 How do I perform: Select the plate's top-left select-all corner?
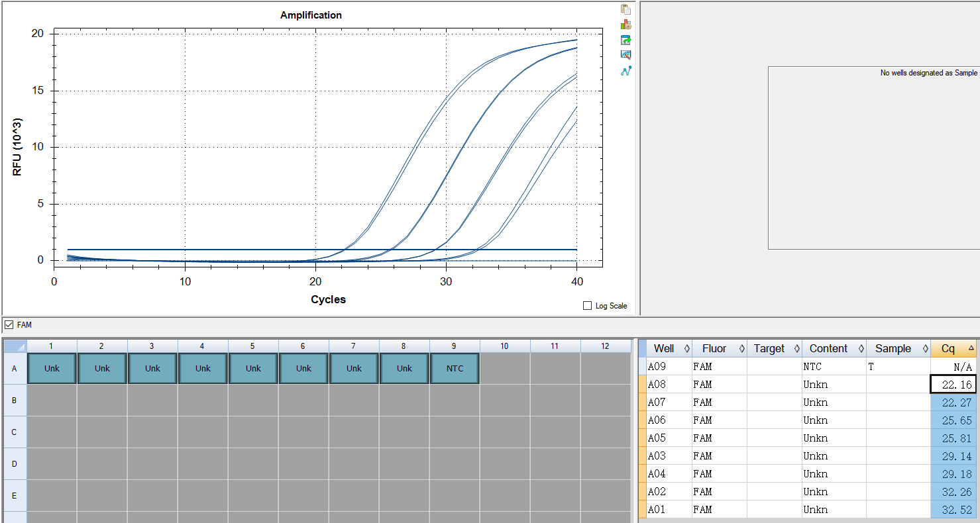click(15, 346)
